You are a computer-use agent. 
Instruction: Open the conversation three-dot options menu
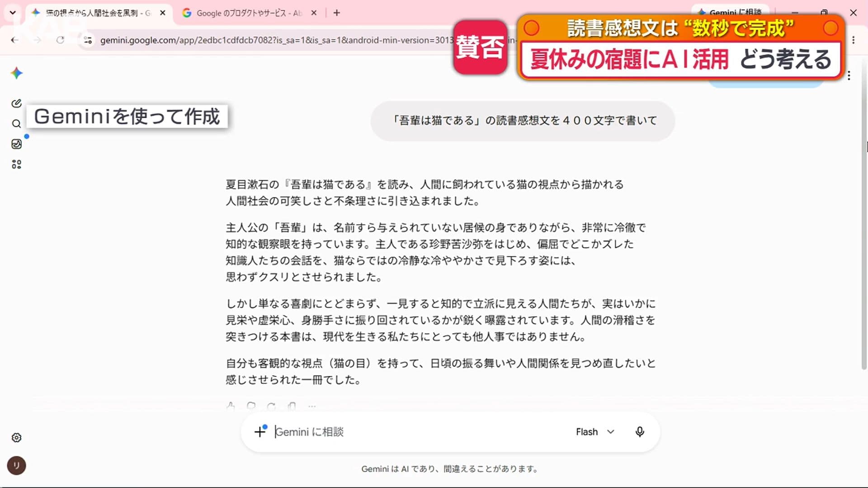(x=849, y=76)
